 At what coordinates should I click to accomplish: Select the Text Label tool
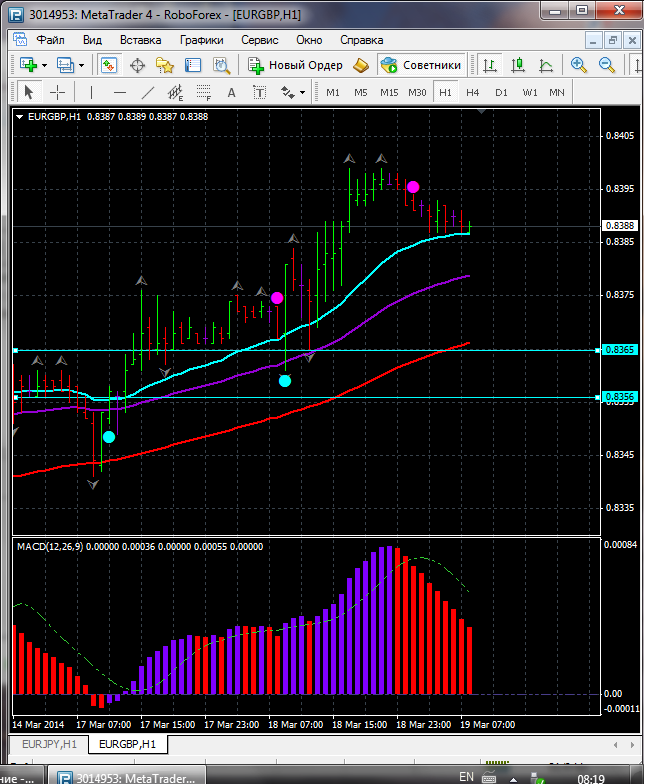click(260, 92)
